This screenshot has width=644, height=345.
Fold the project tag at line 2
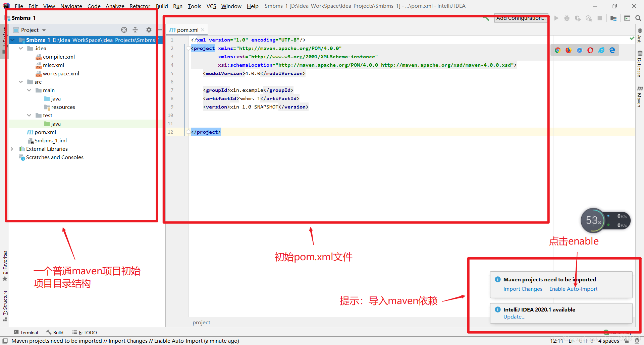188,48
